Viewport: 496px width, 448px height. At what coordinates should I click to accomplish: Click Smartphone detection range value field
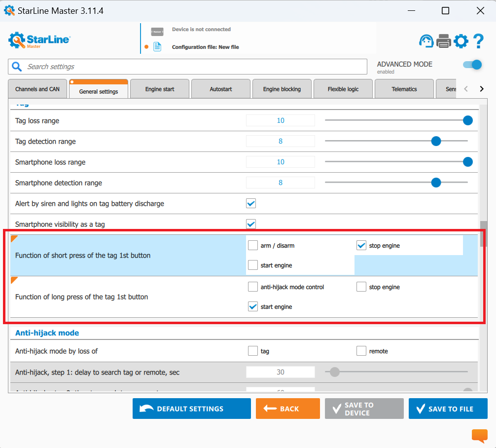280,183
